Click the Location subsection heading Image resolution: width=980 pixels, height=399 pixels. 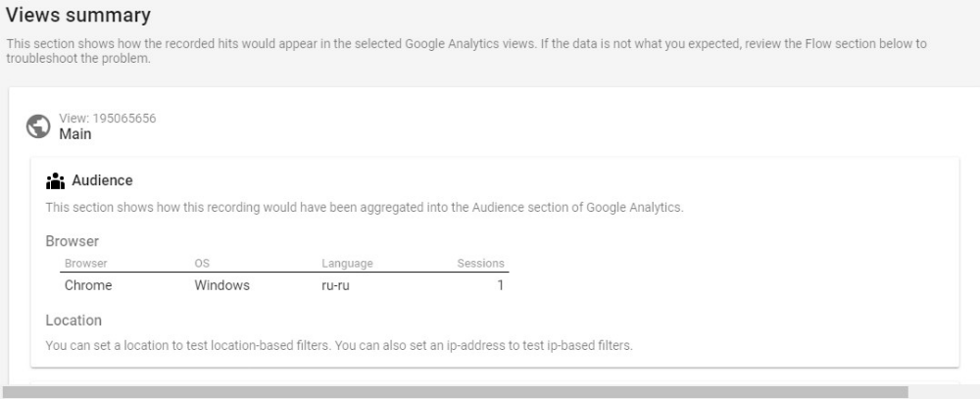73,321
